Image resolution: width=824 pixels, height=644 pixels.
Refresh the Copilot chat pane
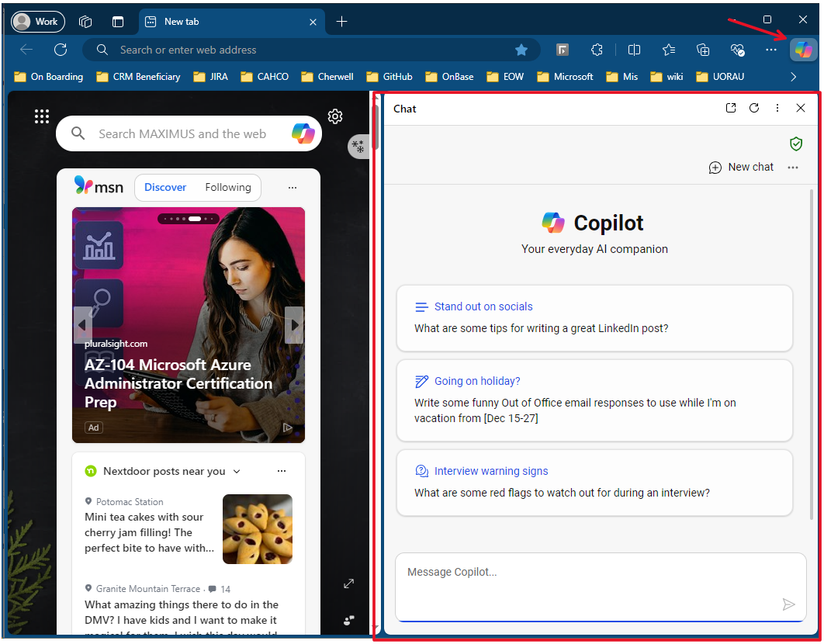pos(753,108)
